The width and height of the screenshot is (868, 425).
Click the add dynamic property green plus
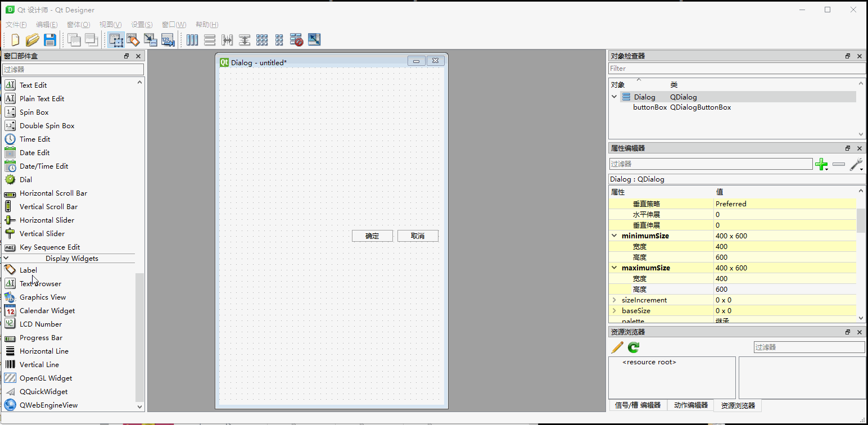[821, 165]
